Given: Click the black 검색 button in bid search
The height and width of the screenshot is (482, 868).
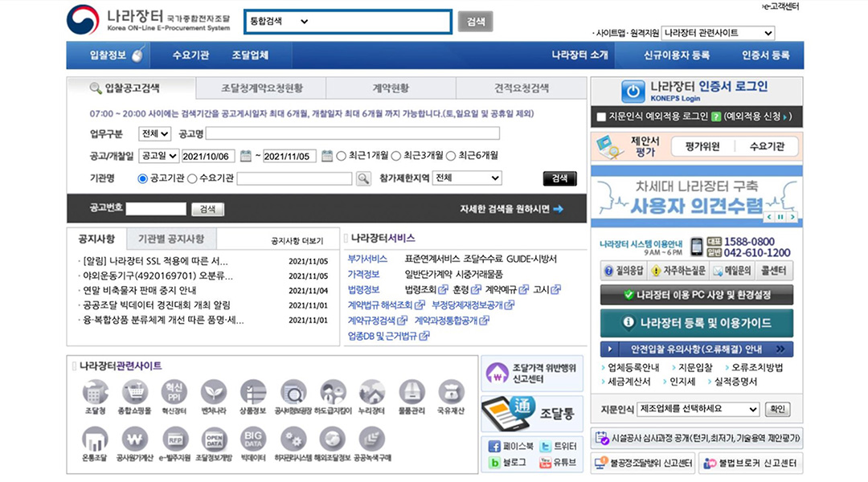Looking at the screenshot, I should [559, 178].
